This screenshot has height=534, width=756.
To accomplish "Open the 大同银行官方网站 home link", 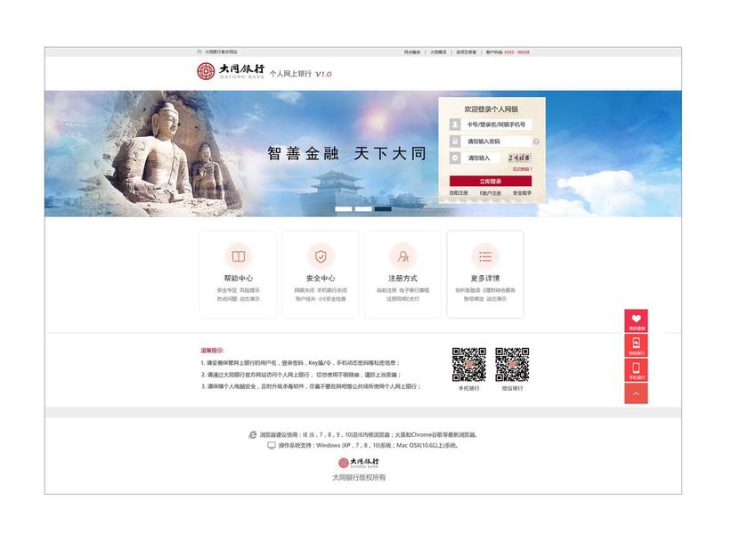I will coord(221,52).
